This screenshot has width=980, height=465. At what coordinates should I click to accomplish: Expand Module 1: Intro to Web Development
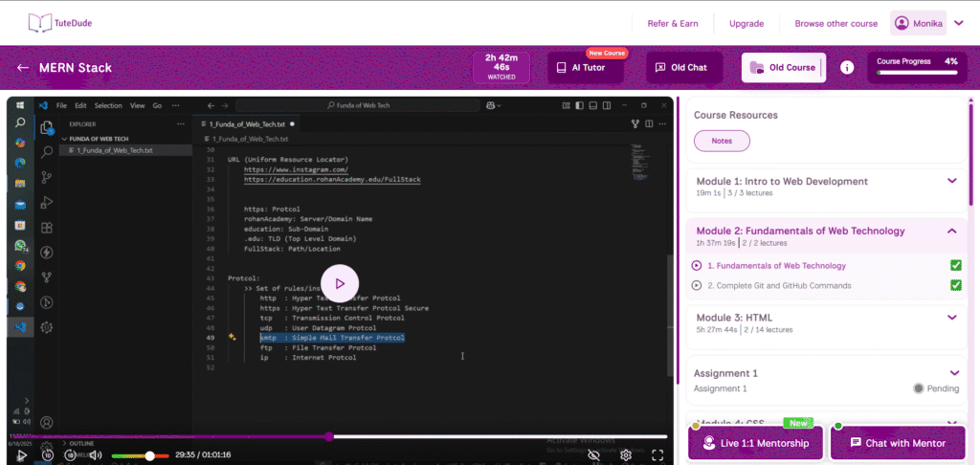point(951,181)
